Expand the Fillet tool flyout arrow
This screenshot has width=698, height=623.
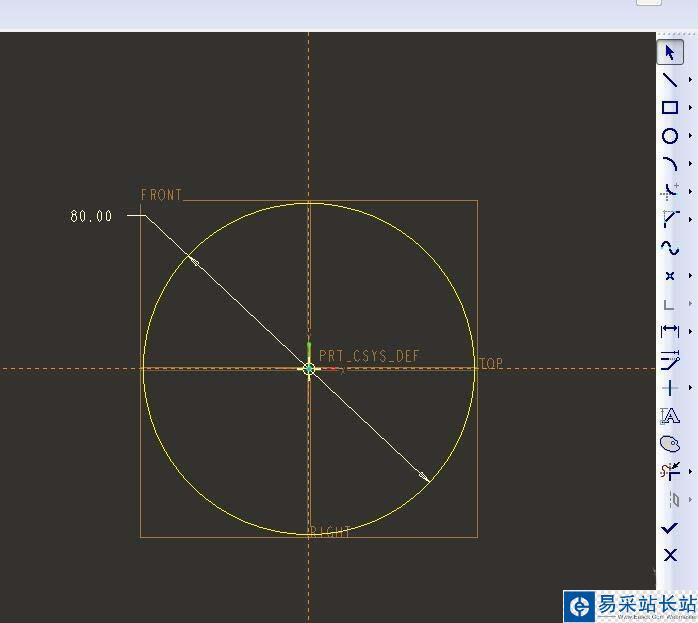[690, 192]
